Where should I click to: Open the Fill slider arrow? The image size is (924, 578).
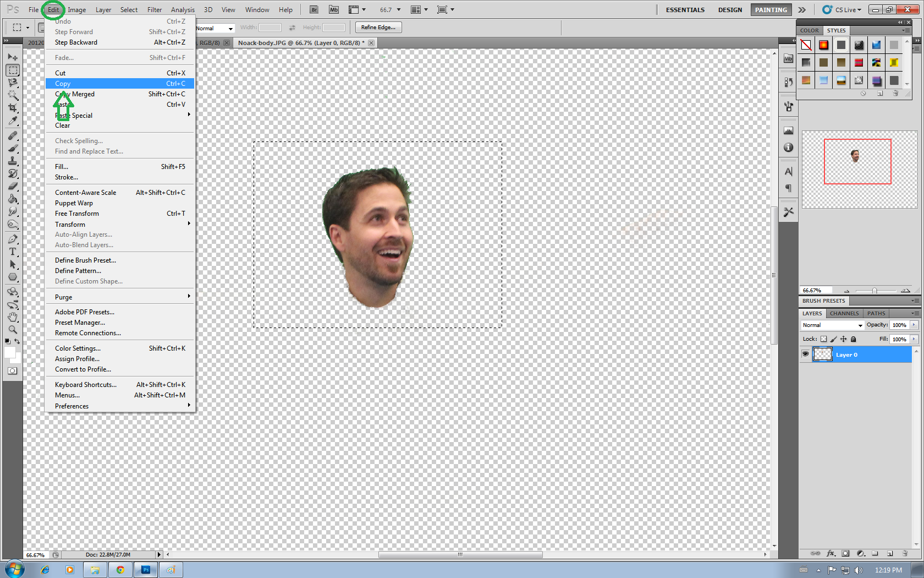point(914,339)
